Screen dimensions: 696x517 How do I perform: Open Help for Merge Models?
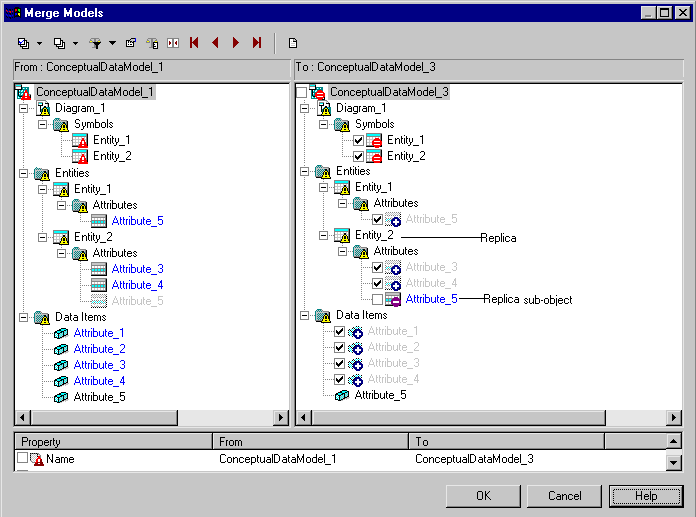click(646, 496)
